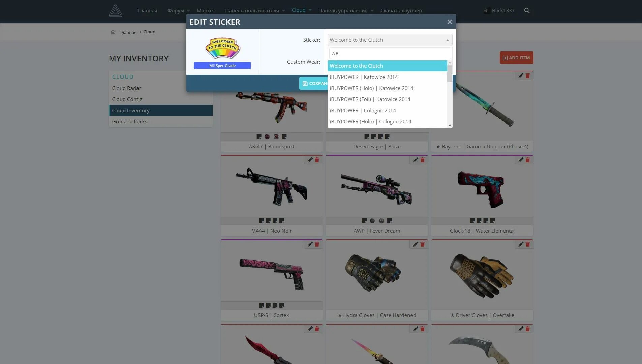Expand the Форум menu arrow
Viewport: 642px width, 364px height.
[188, 11]
